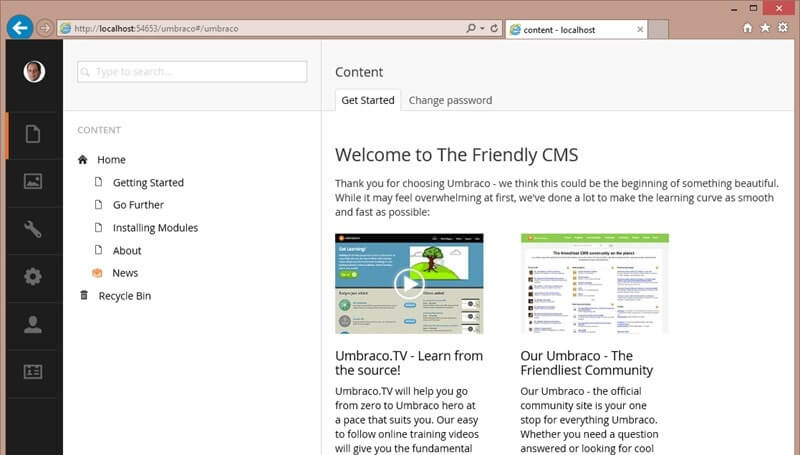Viewport: 800px width, 455px height.
Task: Open the user avatar profile menu
Action: (34, 71)
